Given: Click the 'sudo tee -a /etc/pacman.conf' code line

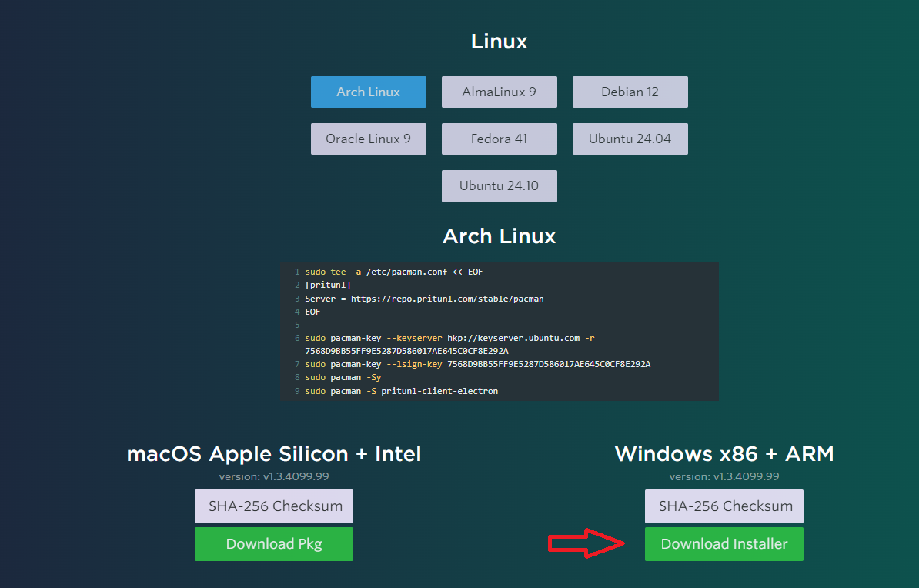Looking at the screenshot, I should [x=393, y=272].
